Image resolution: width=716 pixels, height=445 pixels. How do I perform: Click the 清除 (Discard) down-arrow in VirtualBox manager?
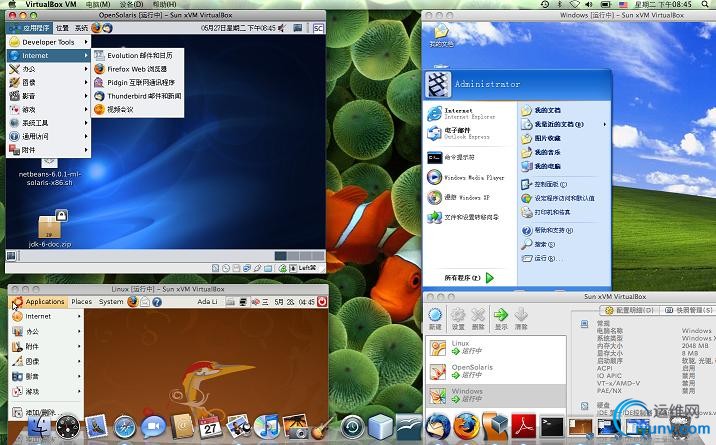click(x=521, y=318)
